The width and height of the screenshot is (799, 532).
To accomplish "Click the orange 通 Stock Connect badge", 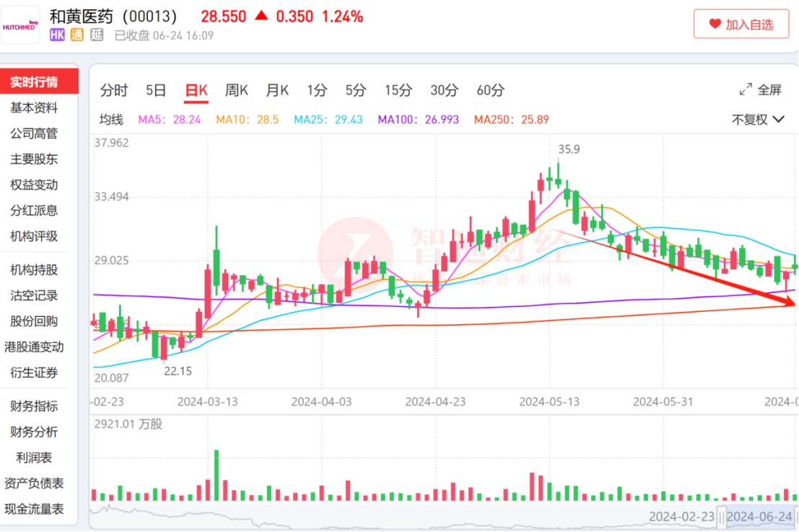I will click(x=77, y=35).
